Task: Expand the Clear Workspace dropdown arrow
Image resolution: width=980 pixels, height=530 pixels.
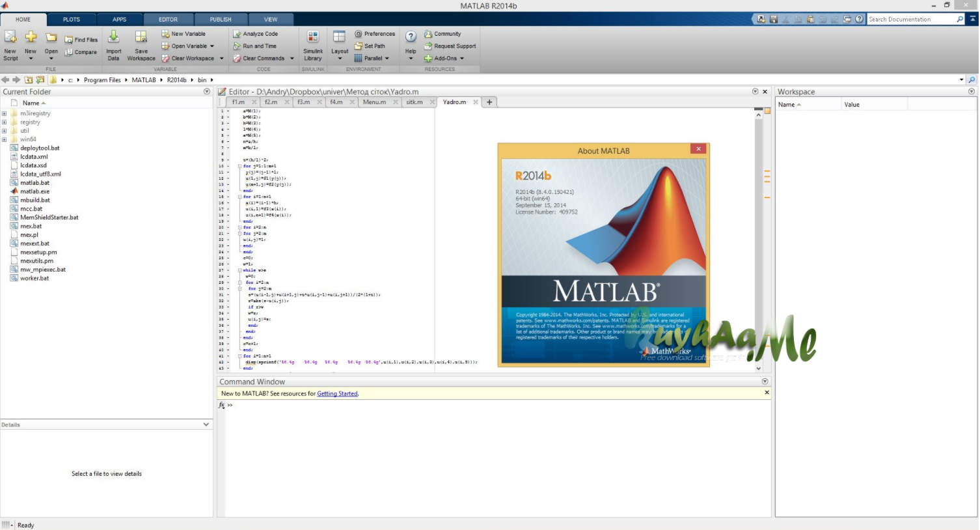Action: pos(221,59)
